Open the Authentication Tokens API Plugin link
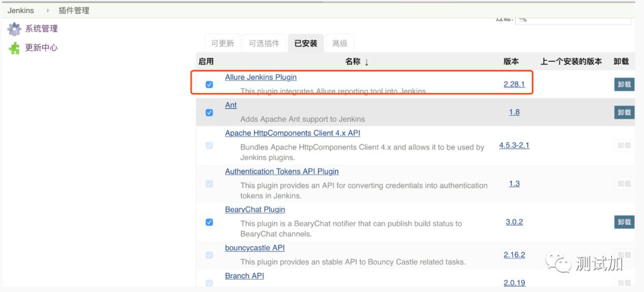The width and height of the screenshot is (644, 292). click(281, 171)
